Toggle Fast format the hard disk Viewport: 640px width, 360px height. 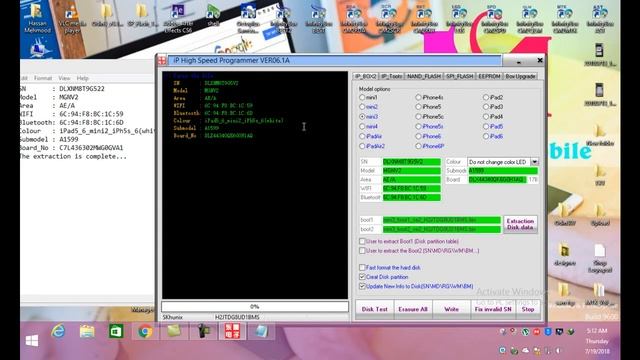pos(362,267)
